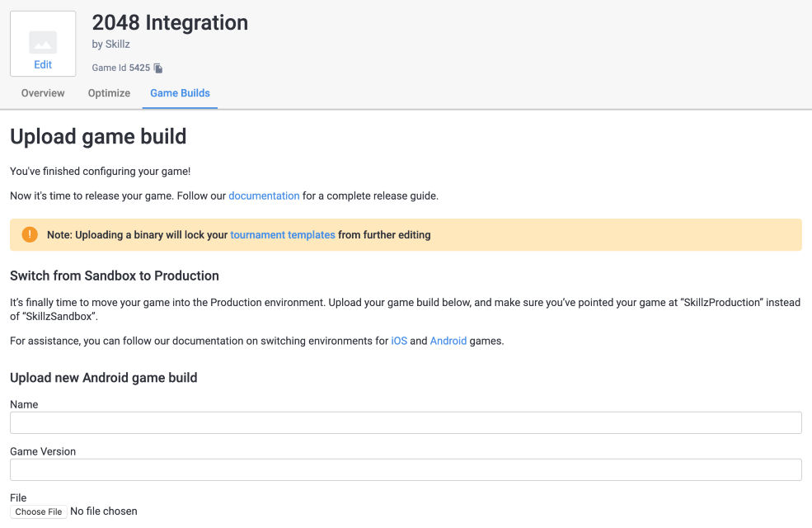The height and width of the screenshot is (528, 812).
Task: Click the No file chosen label
Action: [x=104, y=511]
